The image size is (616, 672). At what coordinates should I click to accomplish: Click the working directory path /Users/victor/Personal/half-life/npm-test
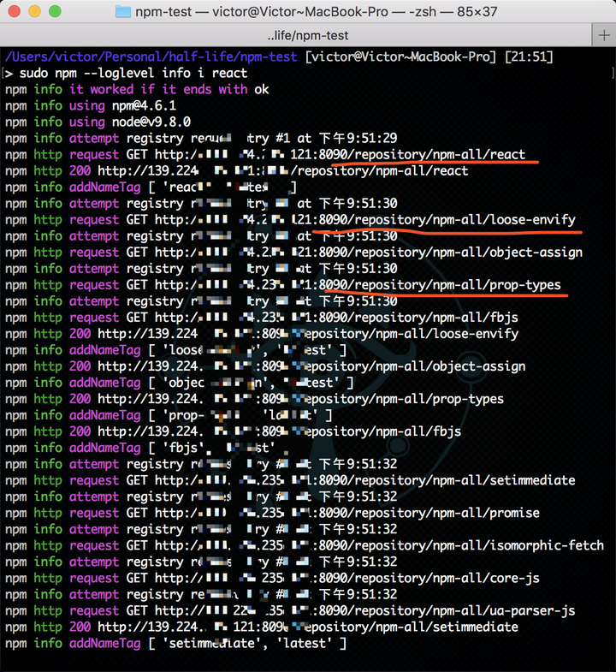tap(151, 56)
